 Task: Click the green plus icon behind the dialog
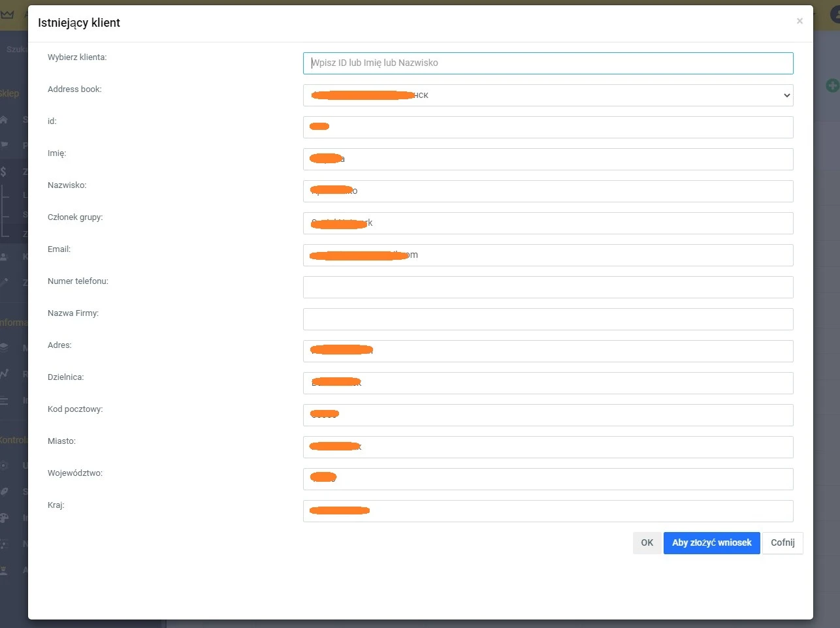click(832, 86)
